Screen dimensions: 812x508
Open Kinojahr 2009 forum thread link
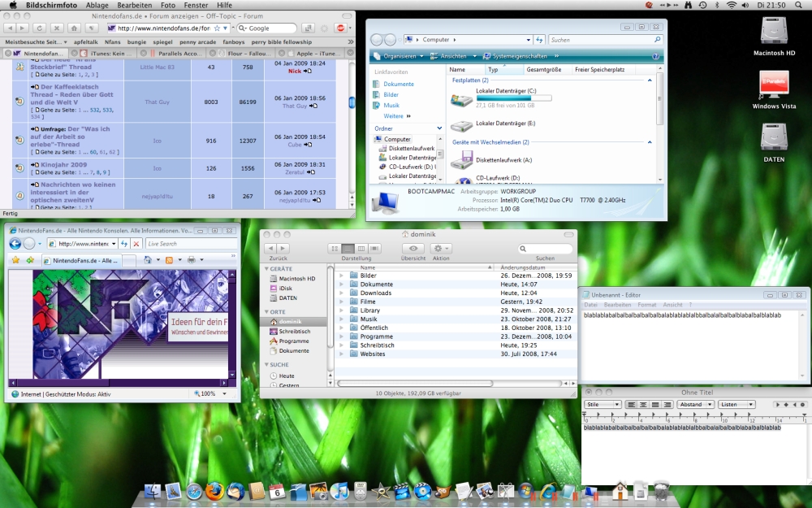point(63,164)
